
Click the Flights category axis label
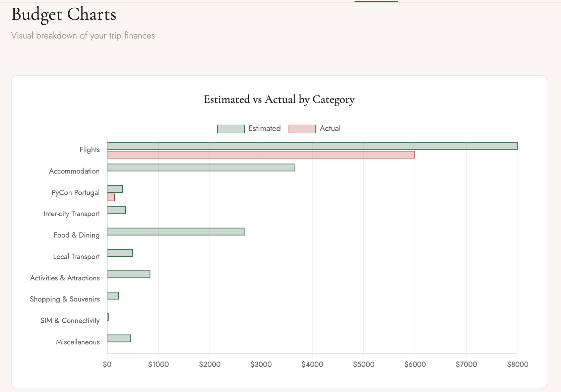tap(89, 150)
